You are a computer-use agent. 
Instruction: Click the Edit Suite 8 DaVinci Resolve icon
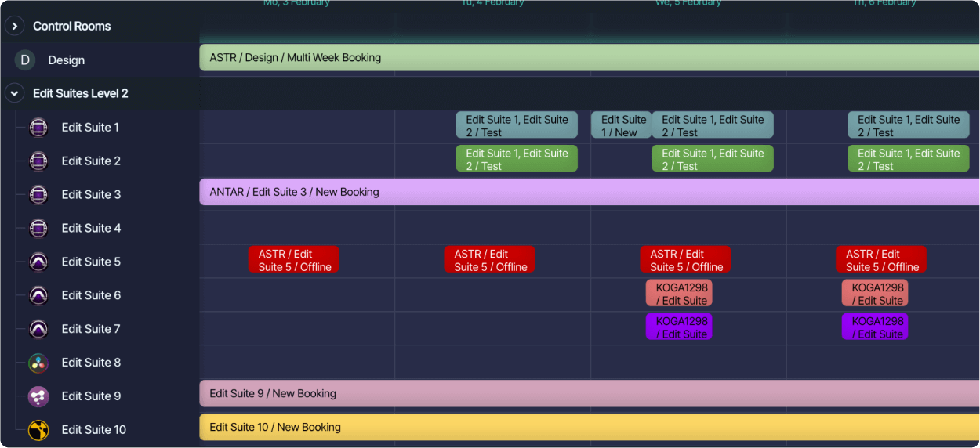coord(38,363)
